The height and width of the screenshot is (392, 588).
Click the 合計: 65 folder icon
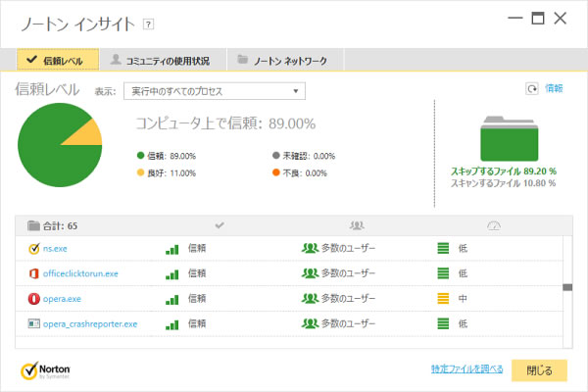(33, 225)
